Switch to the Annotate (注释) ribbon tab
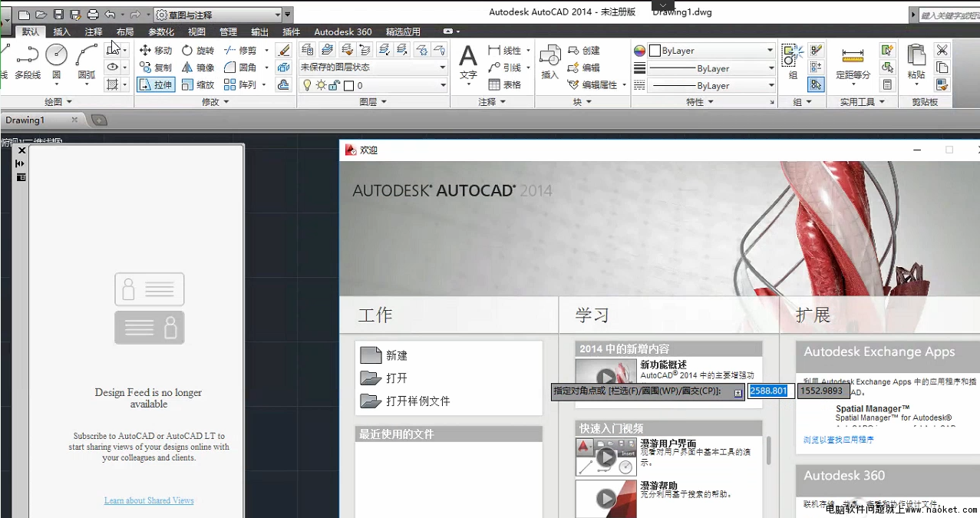This screenshot has width=980, height=518. click(94, 31)
